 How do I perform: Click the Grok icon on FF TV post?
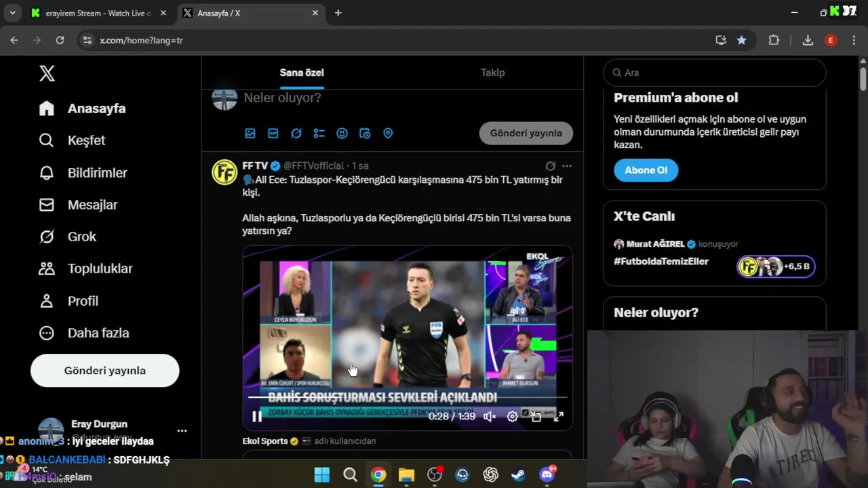[x=551, y=165]
